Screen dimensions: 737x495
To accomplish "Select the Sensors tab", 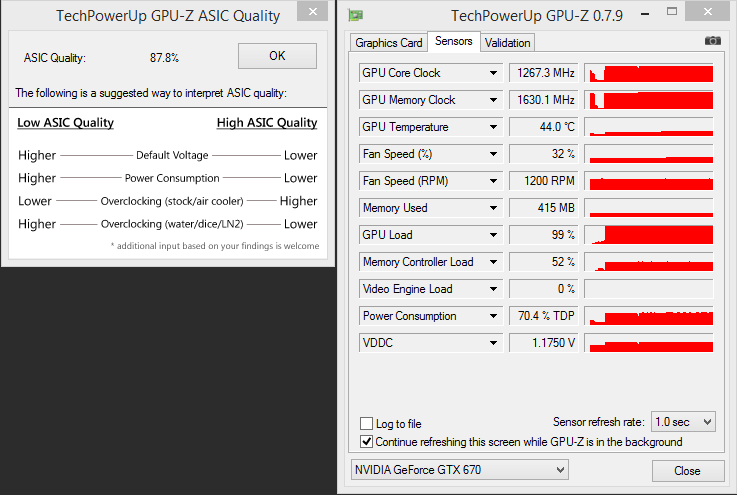I will [x=454, y=41].
